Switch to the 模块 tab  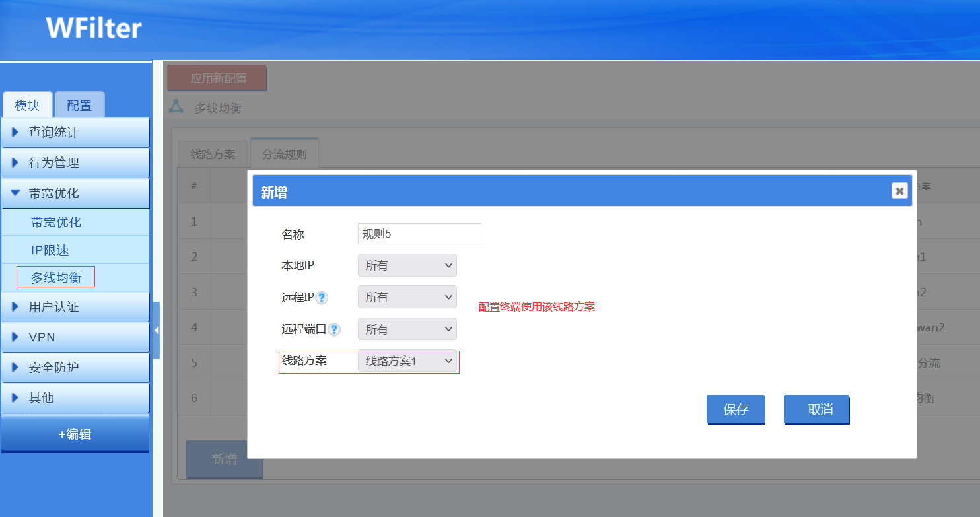tap(27, 106)
